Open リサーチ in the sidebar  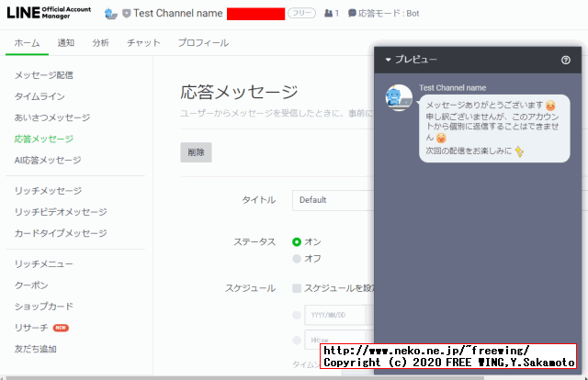(31, 328)
